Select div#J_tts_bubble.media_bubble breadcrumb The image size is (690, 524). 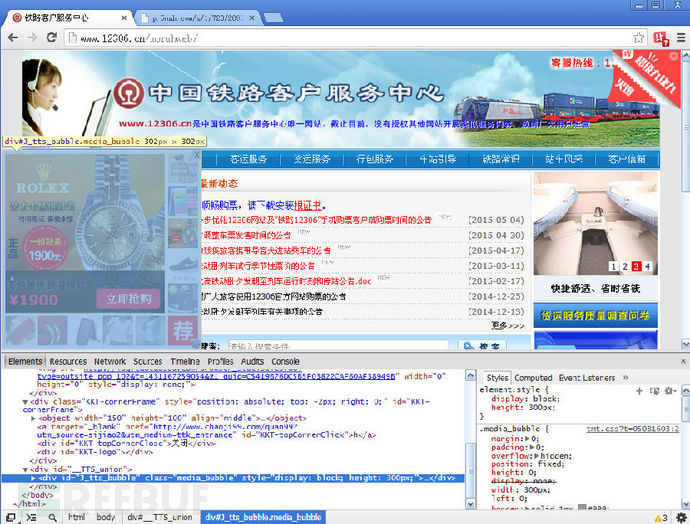[263, 517]
